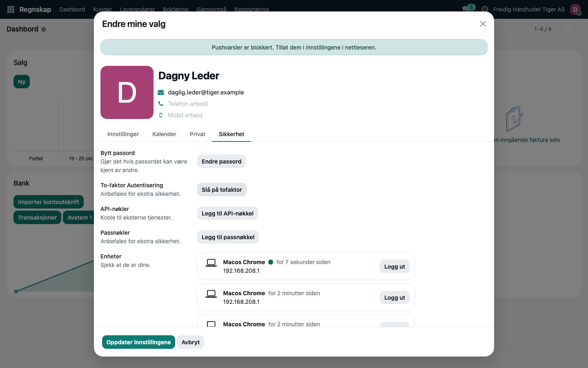Open the Rapportering menu in navbar
588x368 pixels.
252,9
